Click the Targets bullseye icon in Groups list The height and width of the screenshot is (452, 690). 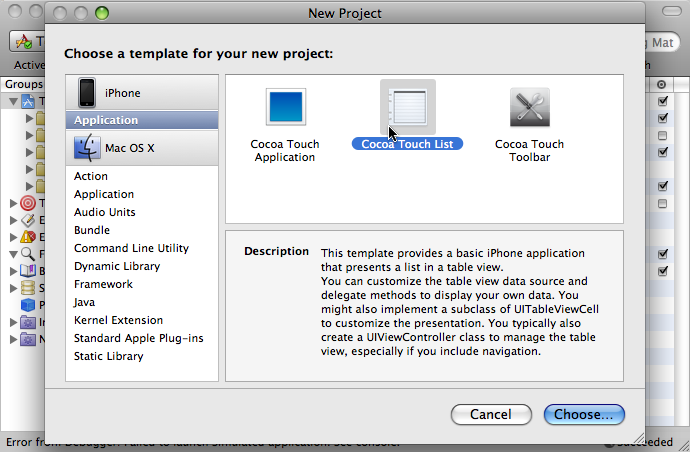click(x=28, y=203)
